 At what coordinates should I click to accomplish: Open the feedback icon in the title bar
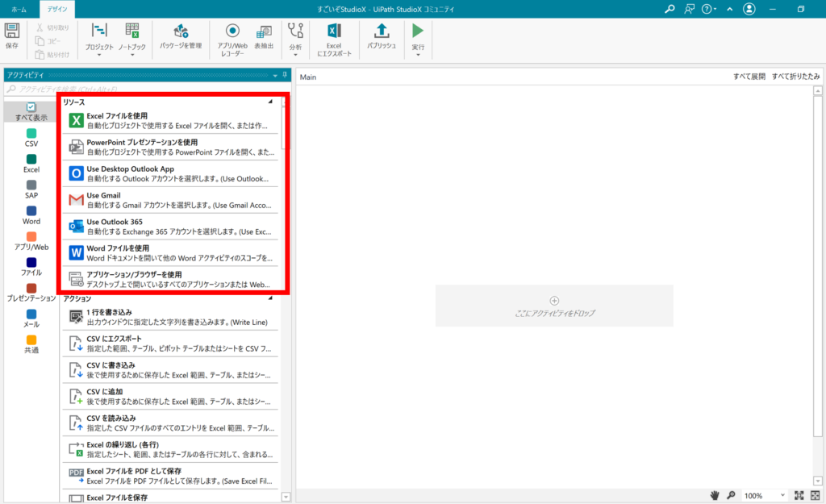(689, 9)
